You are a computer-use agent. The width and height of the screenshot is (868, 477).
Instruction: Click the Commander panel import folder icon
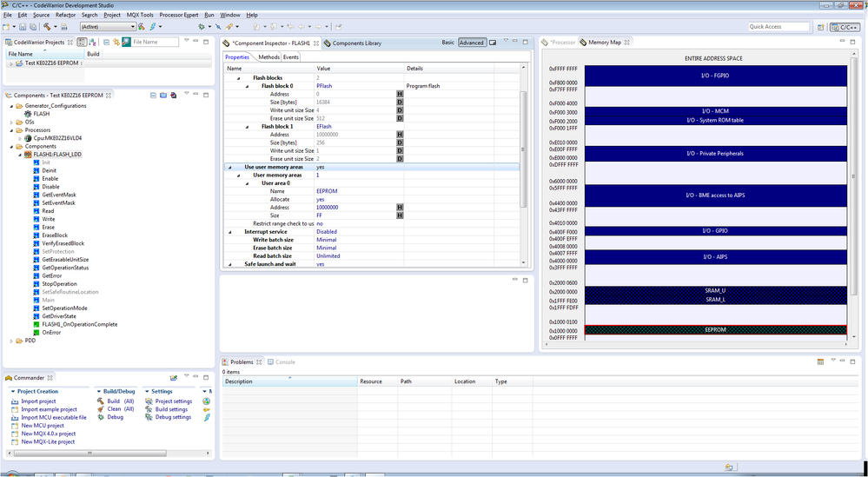(x=173, y=377)
